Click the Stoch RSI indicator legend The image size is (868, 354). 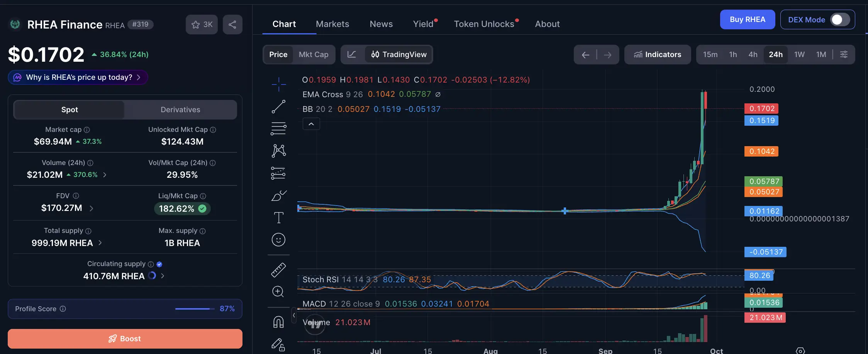pos(366,280)
